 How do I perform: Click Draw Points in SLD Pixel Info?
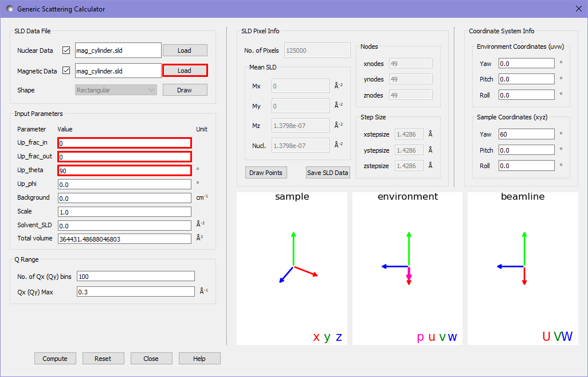[x=265, y=172]
